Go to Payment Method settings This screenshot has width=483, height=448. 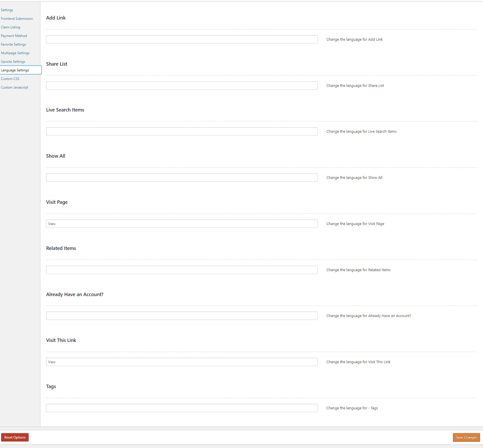(14, 36)
